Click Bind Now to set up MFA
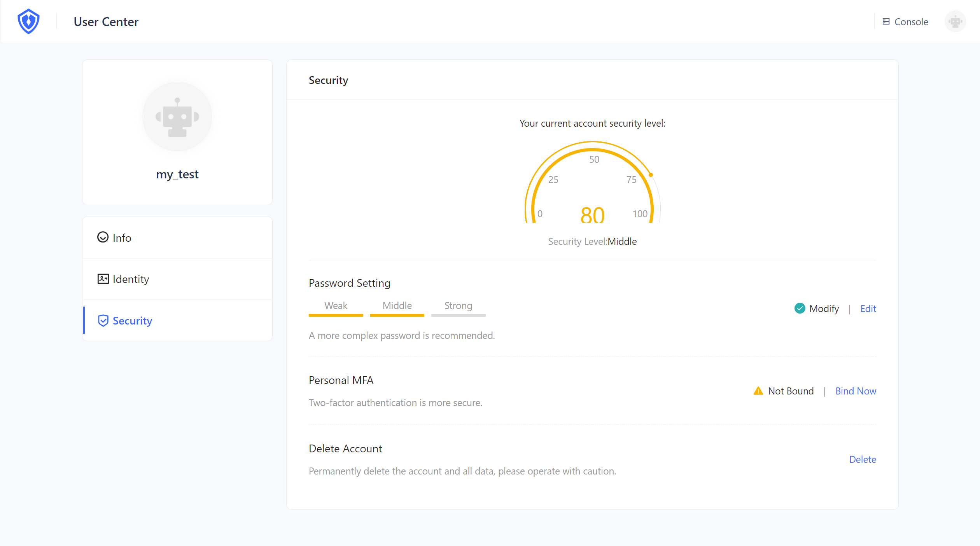 (856, 391)
